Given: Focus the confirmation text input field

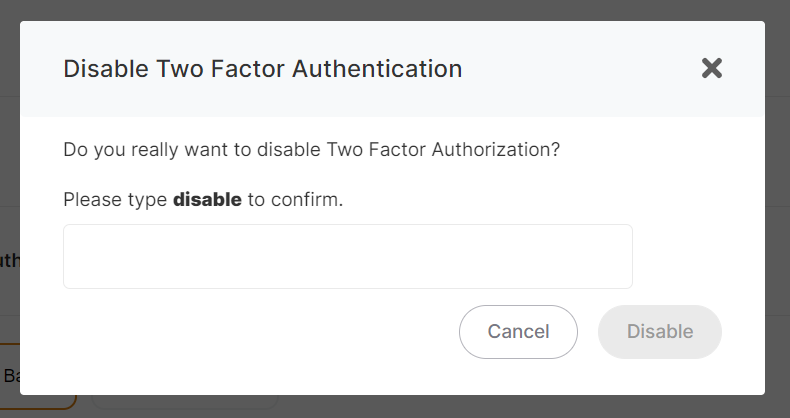Looking at the screenshot, I should coord(347,257).
